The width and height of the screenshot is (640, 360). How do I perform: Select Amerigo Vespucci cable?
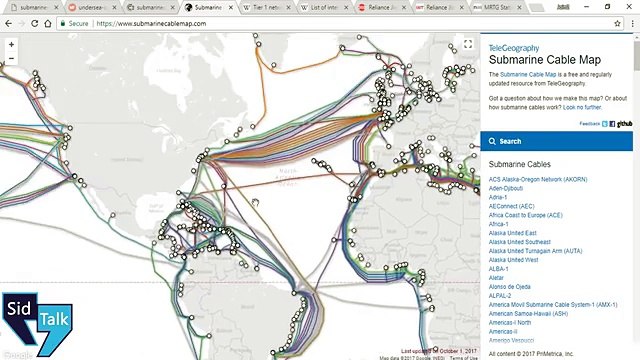pos(511,340)
